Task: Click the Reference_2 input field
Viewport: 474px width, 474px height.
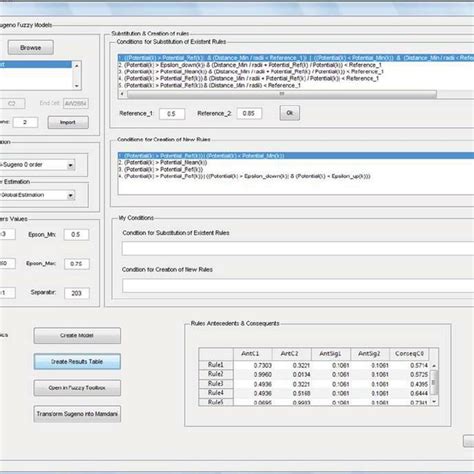Action: coord(249,113)
